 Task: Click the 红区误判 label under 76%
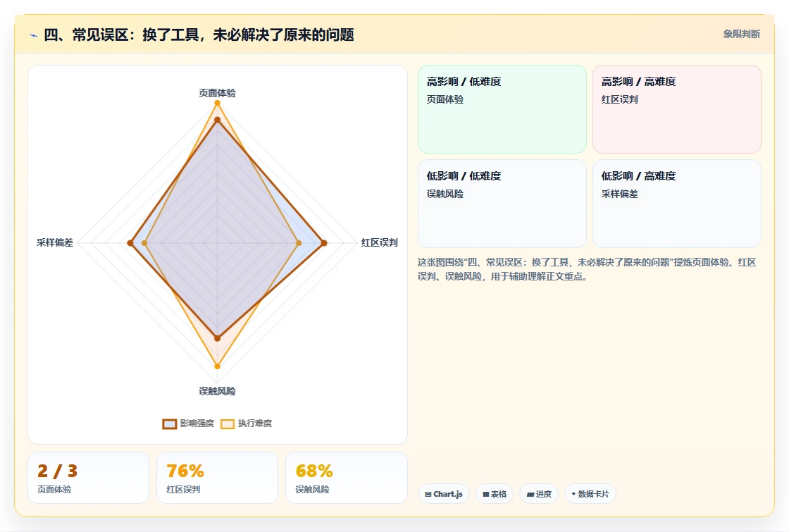point(183,489)
